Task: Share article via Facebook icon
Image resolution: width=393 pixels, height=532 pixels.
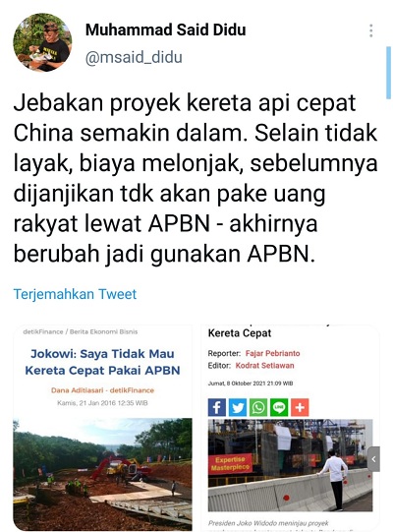Action: pos(217,407)
